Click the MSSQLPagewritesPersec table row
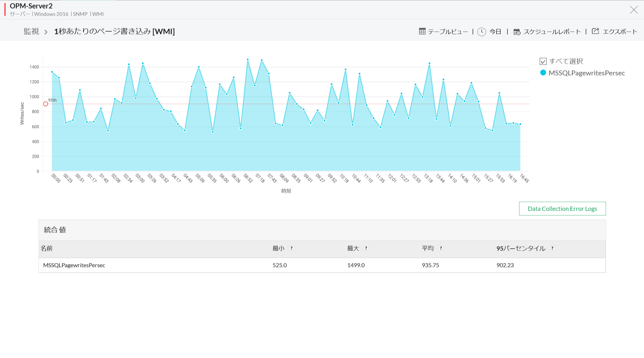This screenshot has width=644, height=358. coord(322,265)
